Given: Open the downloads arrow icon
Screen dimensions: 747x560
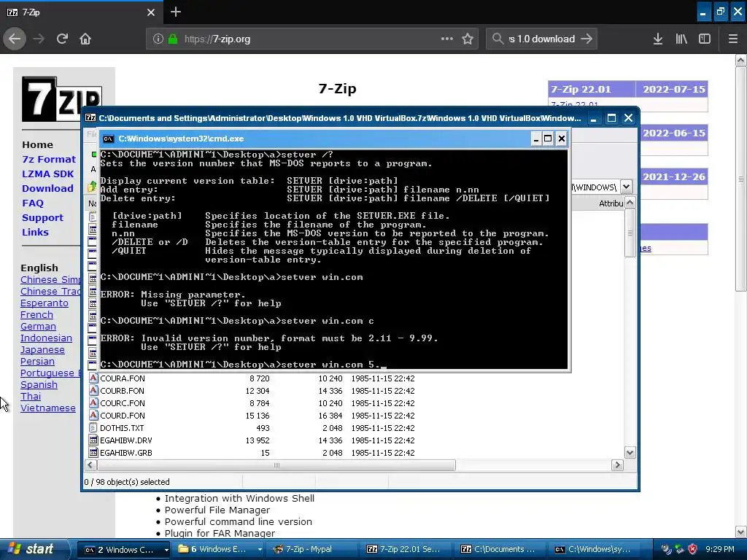Looking at the screenshot, I should [658, 39].
